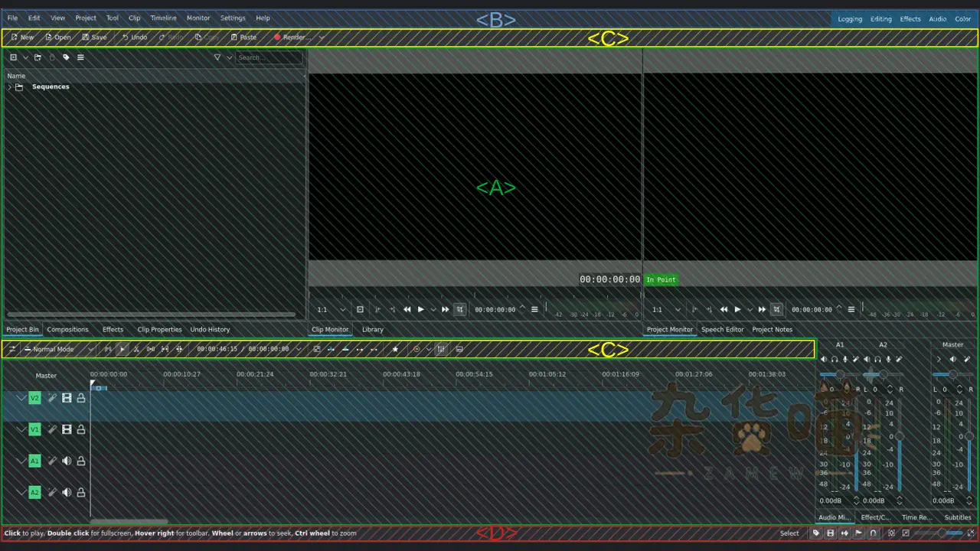The height and width of the screenshot is (551, 980).
Task: Switch to the Color workspace layout
Action: pos(963,18)
